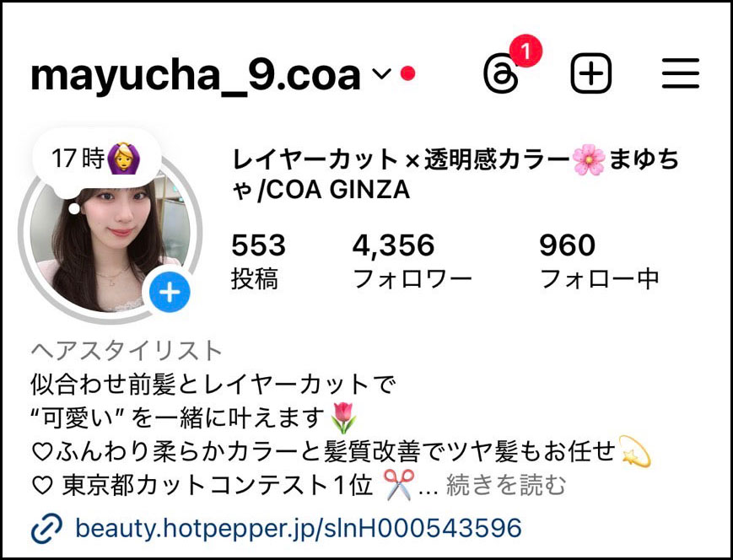Tap the ヘアスタイリスト category label

pyautogui.click(x=127, y=351)
